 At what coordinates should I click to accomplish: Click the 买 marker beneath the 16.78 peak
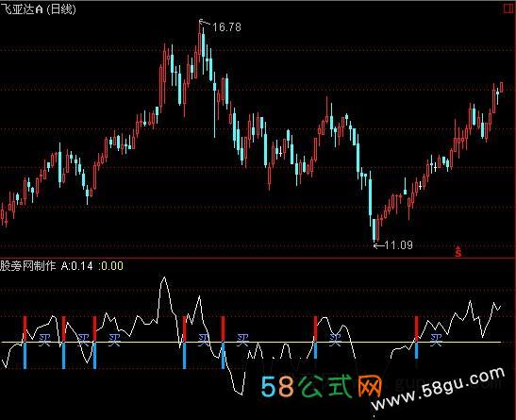coord(204,340)
